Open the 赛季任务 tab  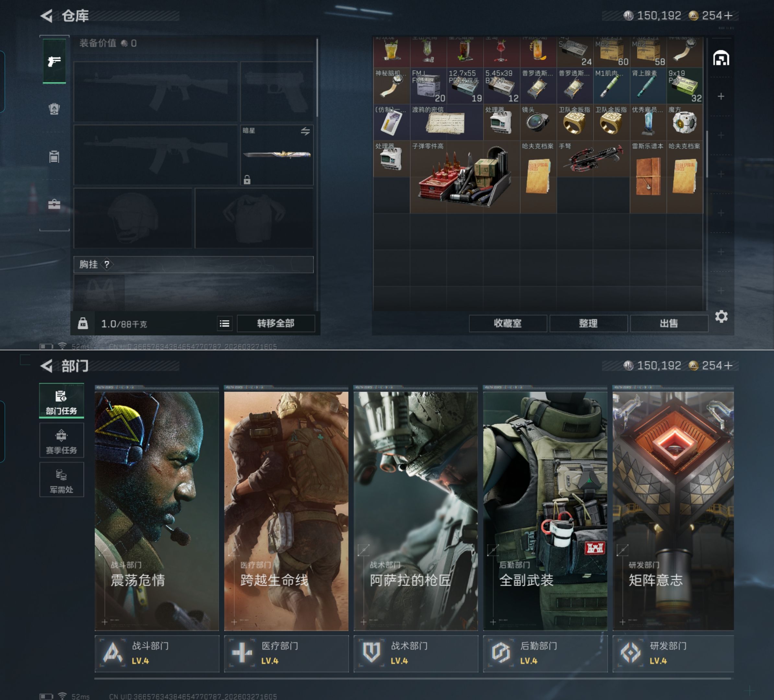tap(62, 440)
